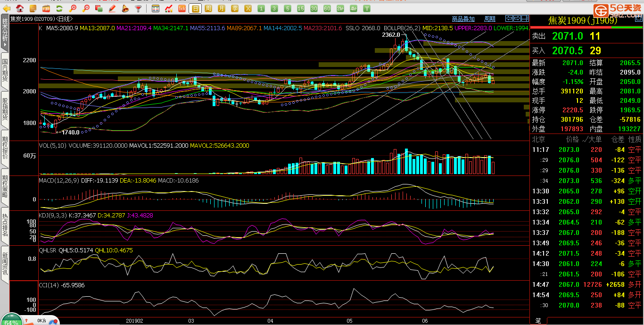
Task: Click the 价格 column header
Action: [572, 139]
